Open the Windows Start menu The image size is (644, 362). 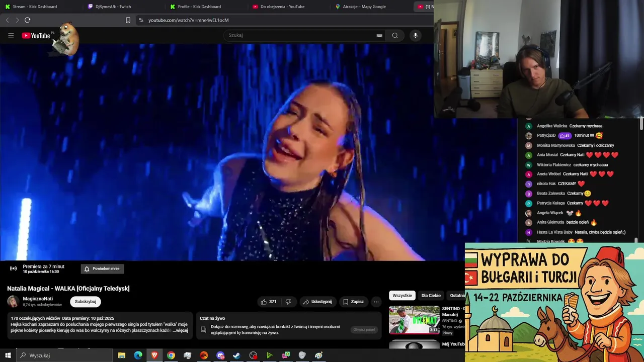pos(8,355)
